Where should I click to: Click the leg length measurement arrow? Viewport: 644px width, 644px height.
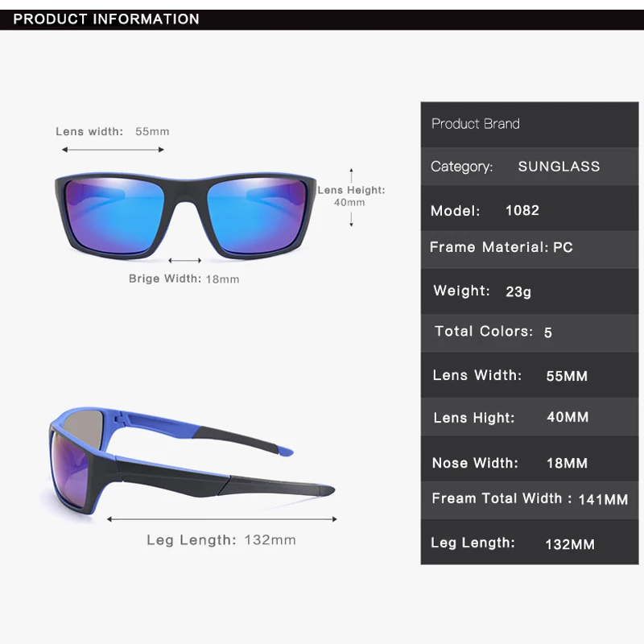point(222,519)
